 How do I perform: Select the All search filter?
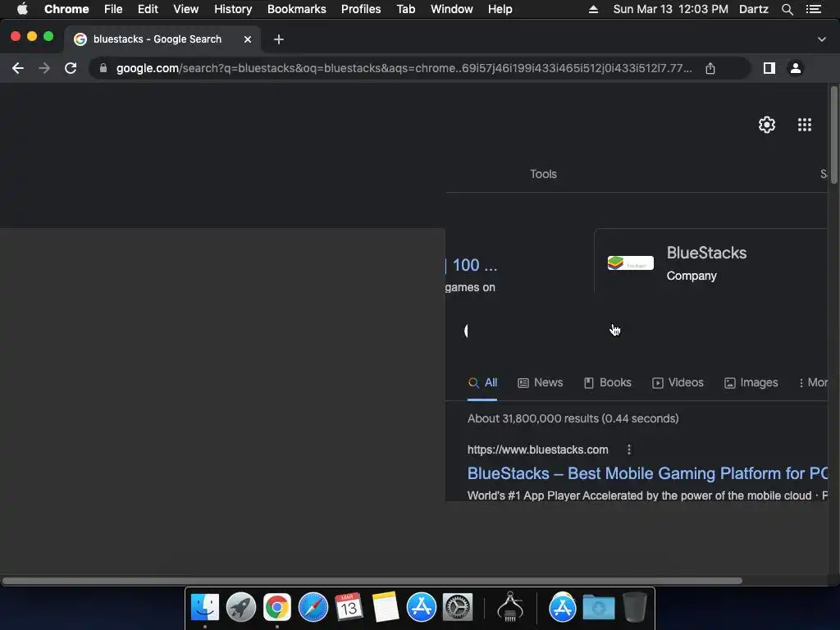(482, 382)
